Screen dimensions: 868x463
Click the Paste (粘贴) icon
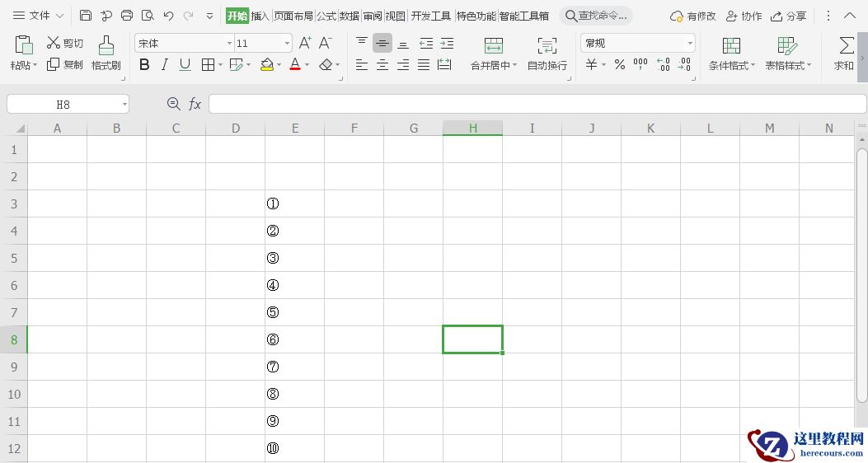pyautogui.click(x=23, y=44)
